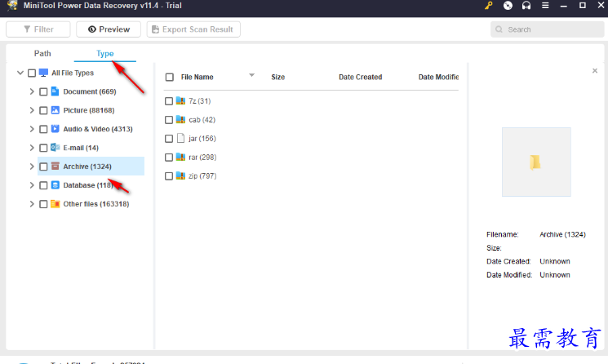Click the "zip (797)" row text
Image resolution: width=608 pixels, height=364 pixels.
click(x=202, y=176)
